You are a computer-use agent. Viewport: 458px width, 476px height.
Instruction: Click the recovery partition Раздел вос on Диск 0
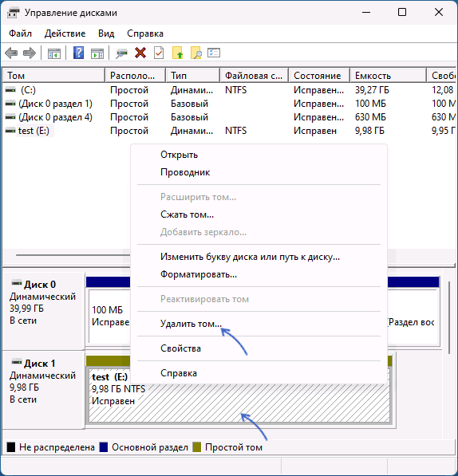tap(413, 316)
